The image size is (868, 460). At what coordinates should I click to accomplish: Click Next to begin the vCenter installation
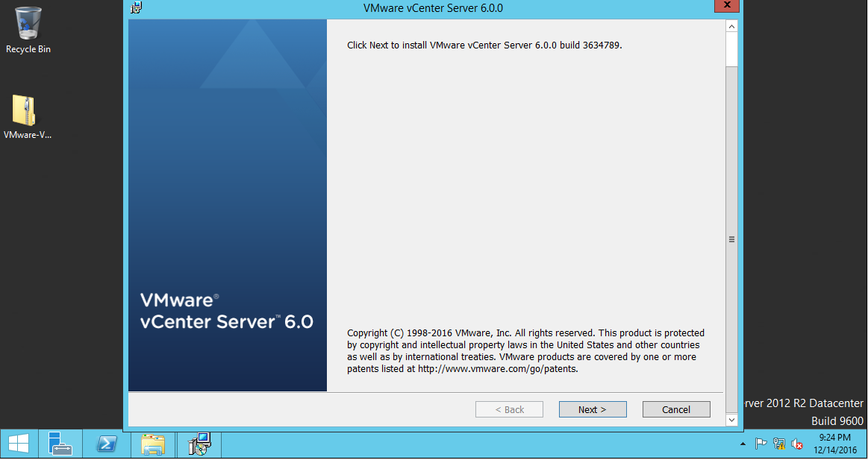coord(593,409)
